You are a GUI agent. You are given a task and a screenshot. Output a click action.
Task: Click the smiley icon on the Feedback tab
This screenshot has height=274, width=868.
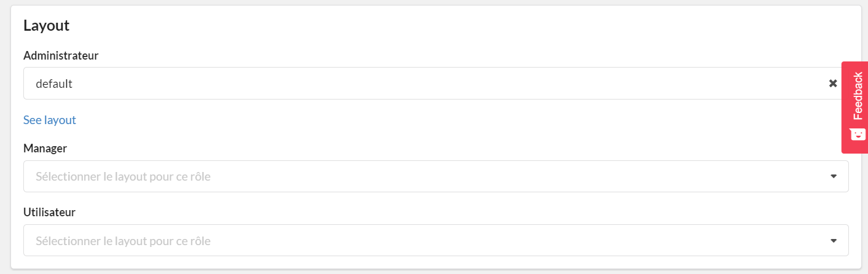pyautogui.click(x=858, y=134)
